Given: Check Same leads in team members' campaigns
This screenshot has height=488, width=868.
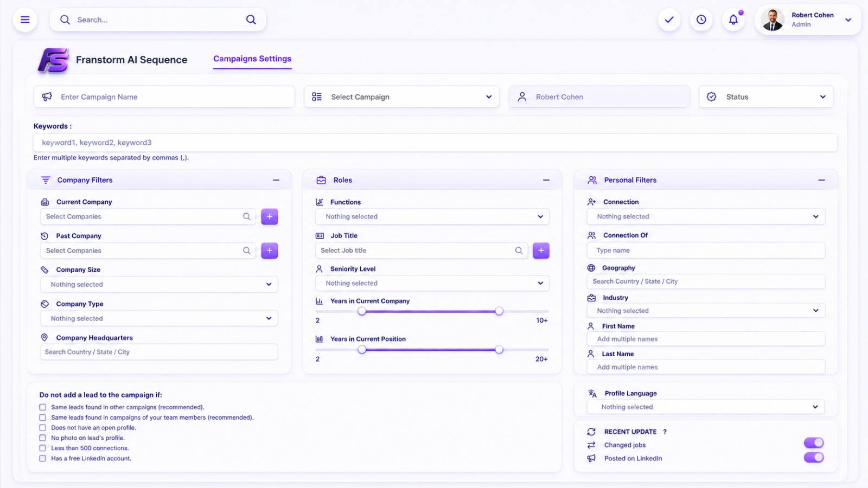Looking at the screenshot, I should (x=42, y=418).
